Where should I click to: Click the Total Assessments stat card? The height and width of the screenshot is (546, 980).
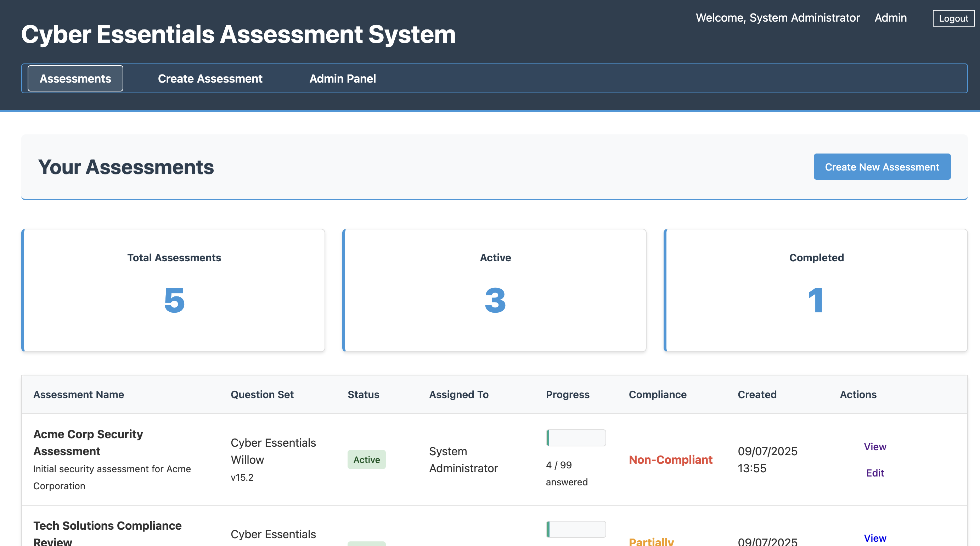coord(174,290)
